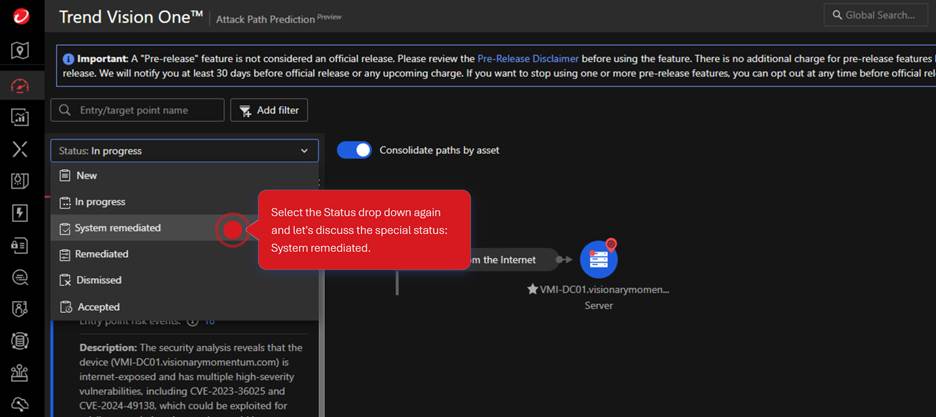Open the bar chart dashboard sidebar icon
This screenshot has height=417, width=936.
click(x=20, y=117)
